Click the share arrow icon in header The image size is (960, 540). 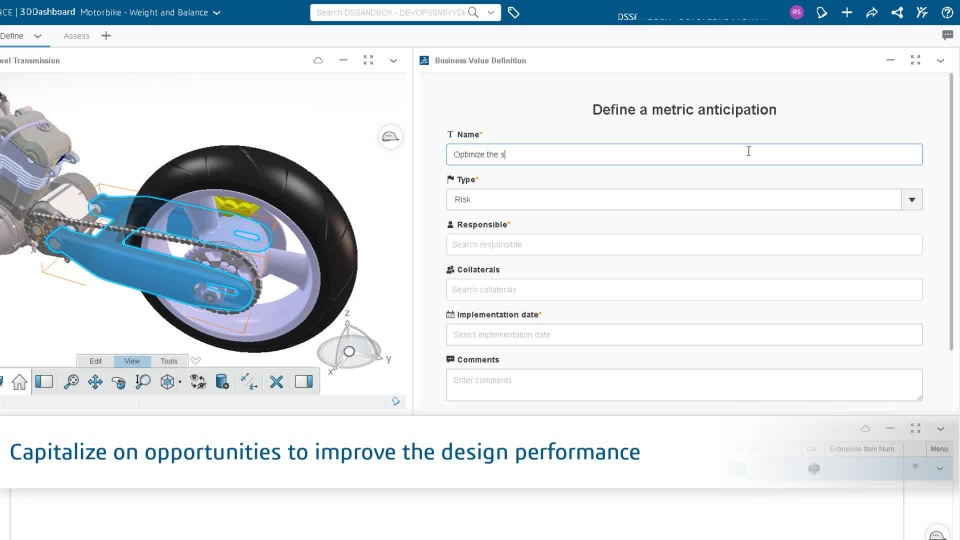coord(872,13)
